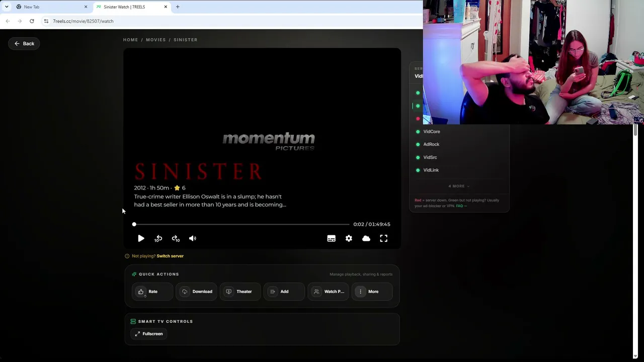The height and width of the screenshot is (362, 644).
Task: Click the thumbs-up icon on Rate
Action: [141, 292]
